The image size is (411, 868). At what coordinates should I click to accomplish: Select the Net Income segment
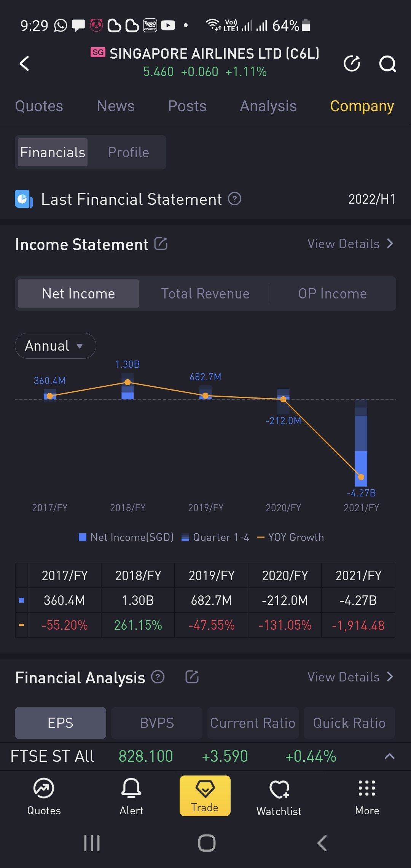[78, 294]
